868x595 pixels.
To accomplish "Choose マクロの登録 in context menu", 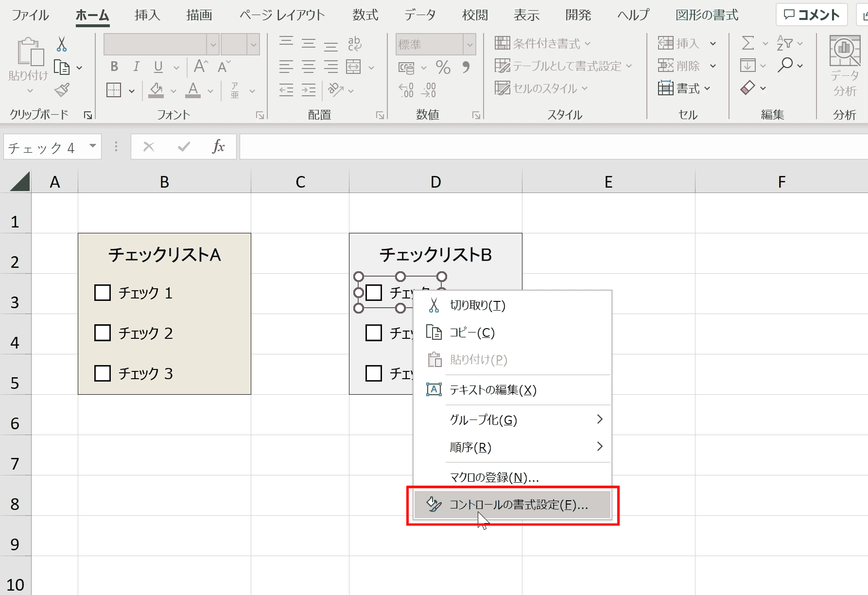I will point(513,477).
